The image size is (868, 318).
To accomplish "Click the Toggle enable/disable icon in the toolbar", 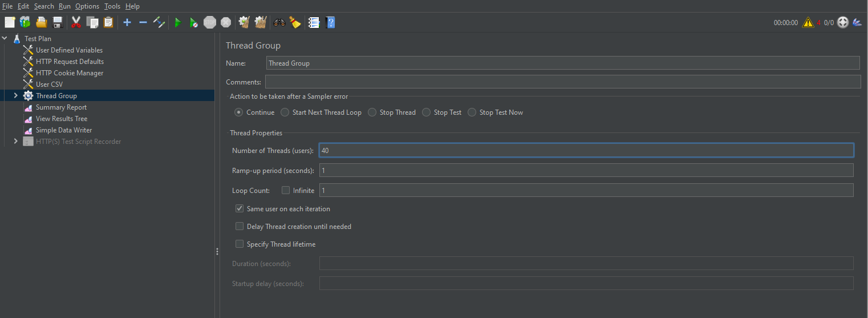I will pyautogui.click(x=159, y=22).
